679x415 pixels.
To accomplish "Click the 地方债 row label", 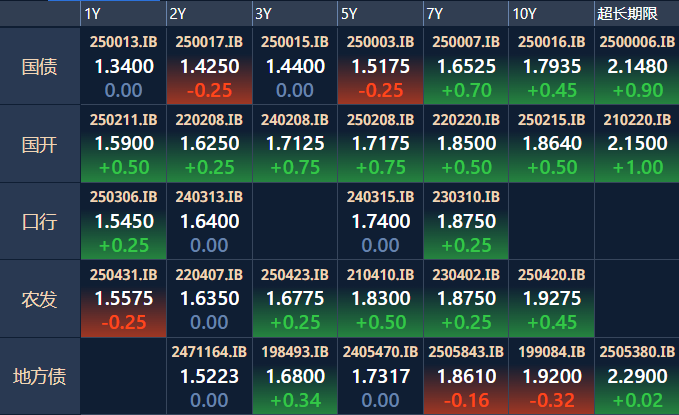I will [x=40, y=377].
